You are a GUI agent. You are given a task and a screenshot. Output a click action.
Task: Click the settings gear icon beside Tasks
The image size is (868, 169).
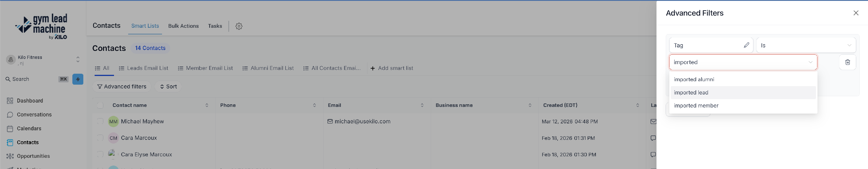239,26
